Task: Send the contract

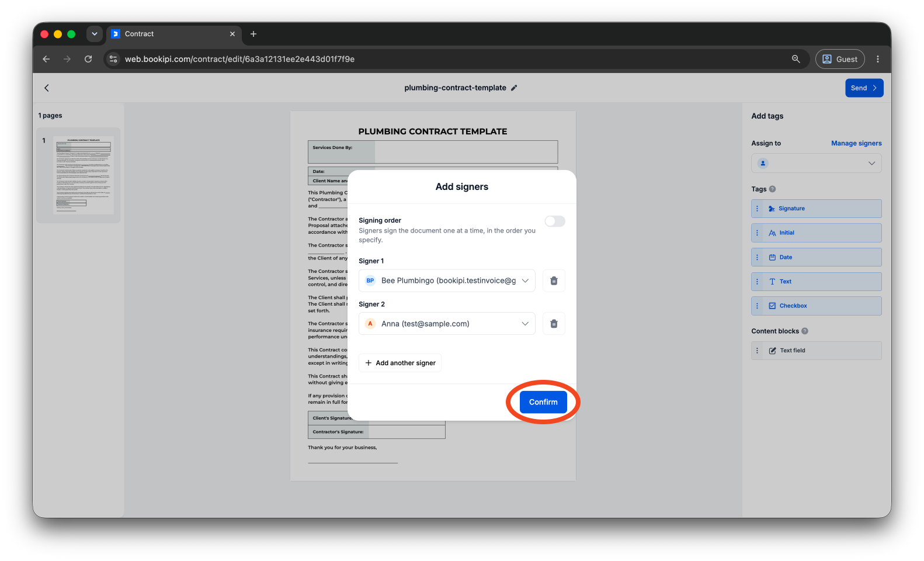Action: click(864, 88)
